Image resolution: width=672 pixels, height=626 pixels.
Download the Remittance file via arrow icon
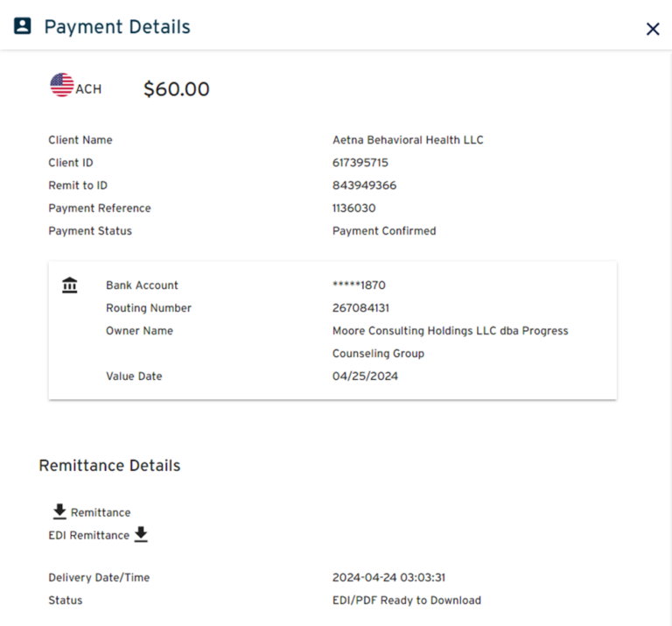[59, 511]
